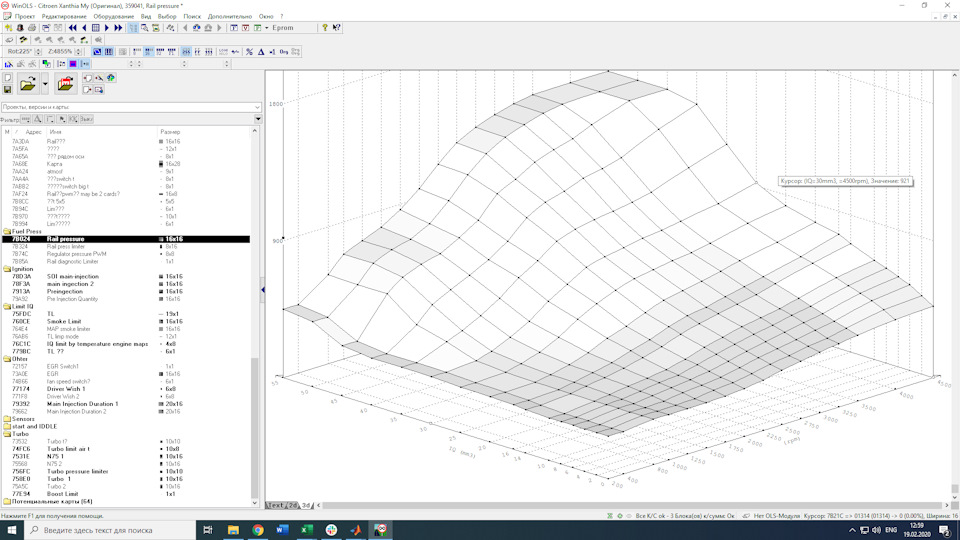Open the Eprom dropdown arrow

[266, 28]
